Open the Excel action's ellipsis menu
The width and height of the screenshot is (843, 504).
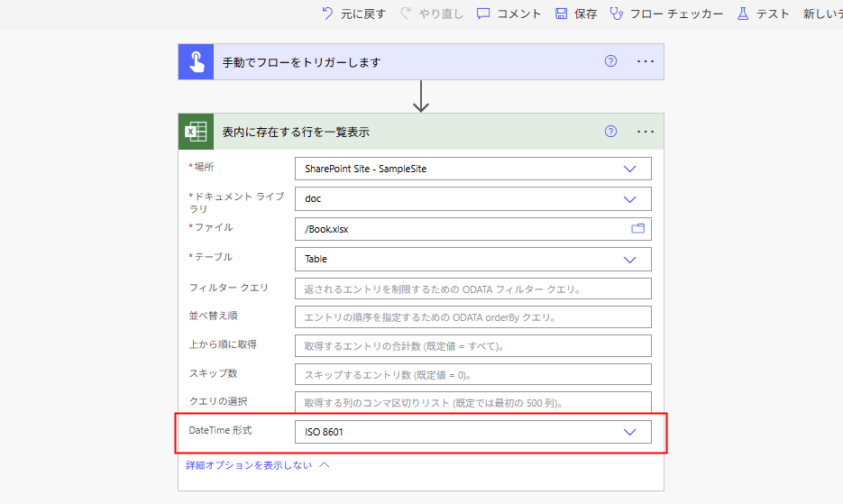[645, 132]
